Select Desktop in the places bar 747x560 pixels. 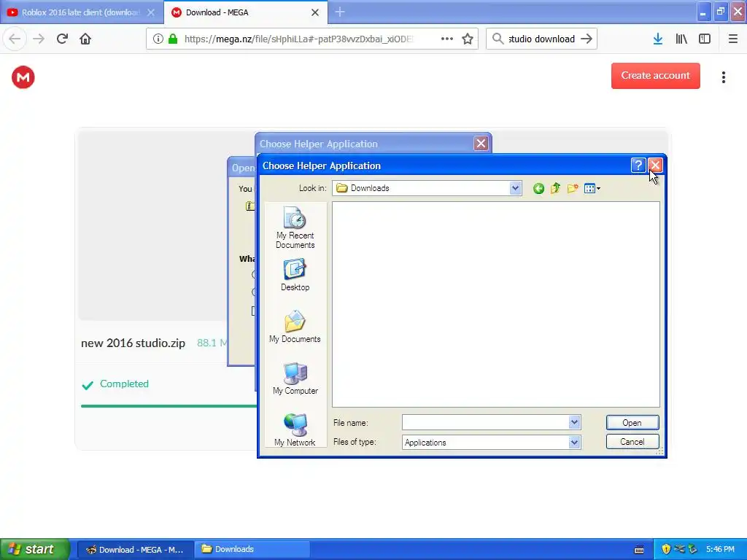(x=295, y=275)
